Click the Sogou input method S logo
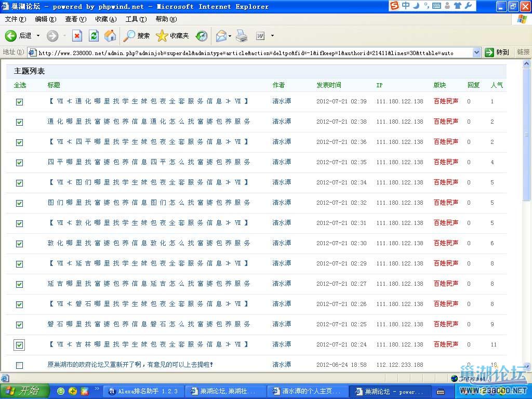Screen dimensions: 532x399 click(x=394, y=6)
